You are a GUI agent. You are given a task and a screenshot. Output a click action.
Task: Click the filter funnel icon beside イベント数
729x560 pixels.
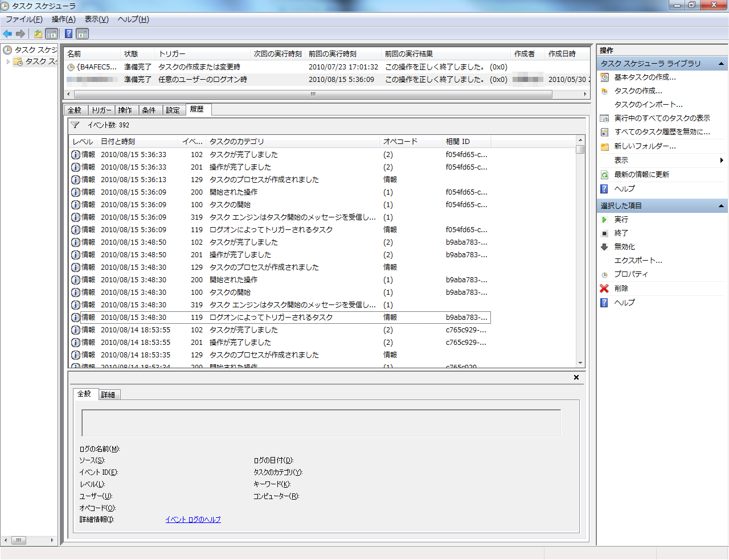click(x=75, y=125)
